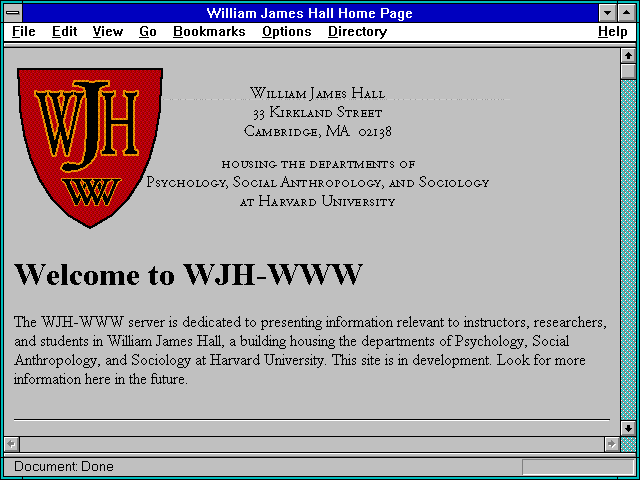Click the 'William James Hall Home Page' title bar
The width and height of the screenshot is (640, 480).
(309, 13)
